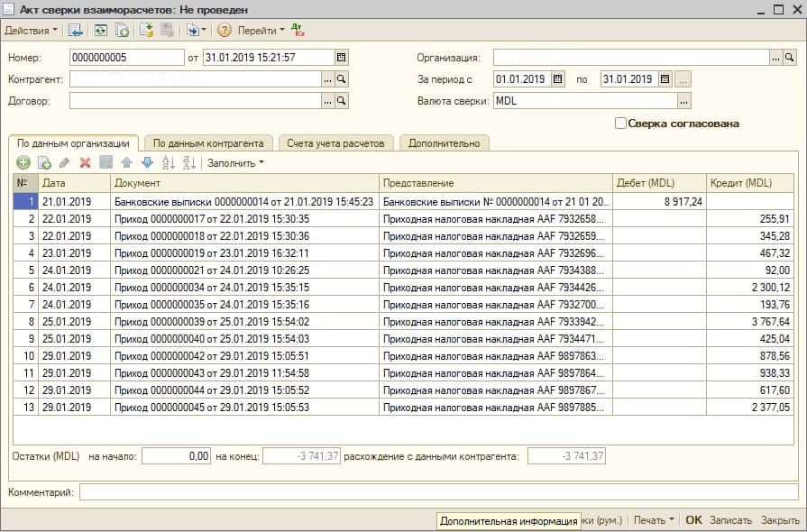
Task: Select the Приход 0000000043 document cell
Action: click(244, 373)
